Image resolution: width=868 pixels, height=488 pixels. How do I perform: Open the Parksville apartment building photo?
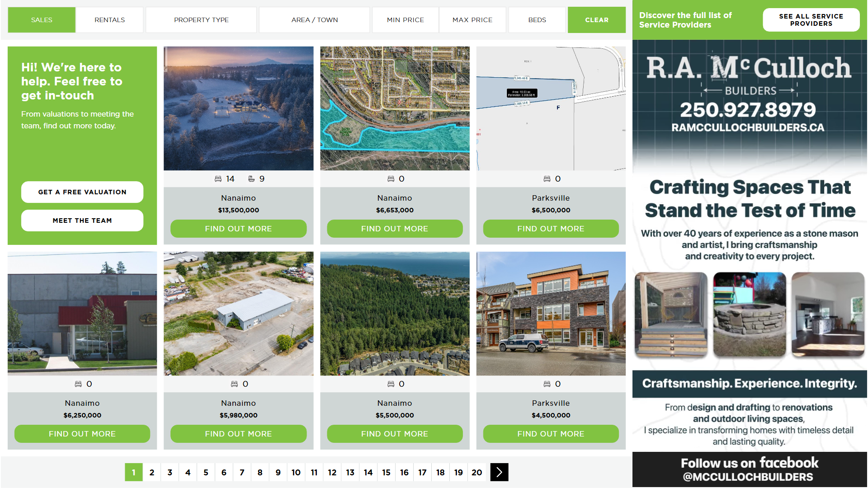[551, 314]
